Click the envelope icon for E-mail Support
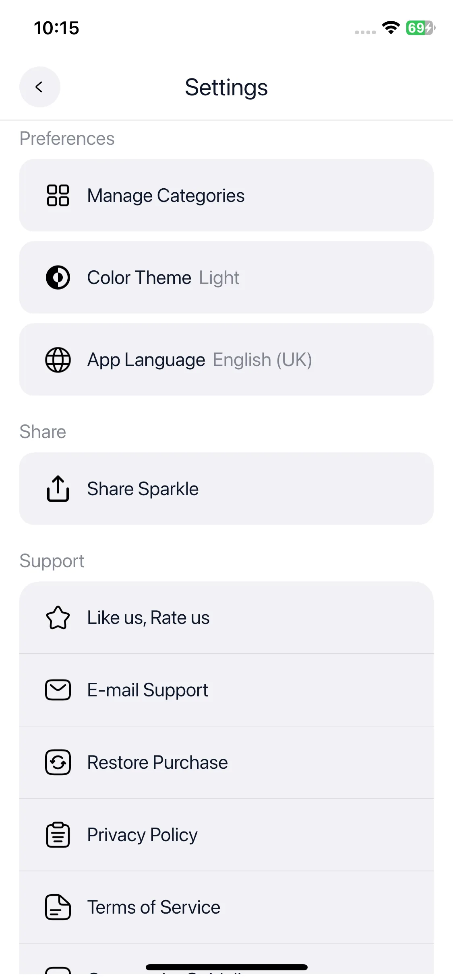Image resolution: width=453 pixels, height=980 pixels. click(58, 690)
